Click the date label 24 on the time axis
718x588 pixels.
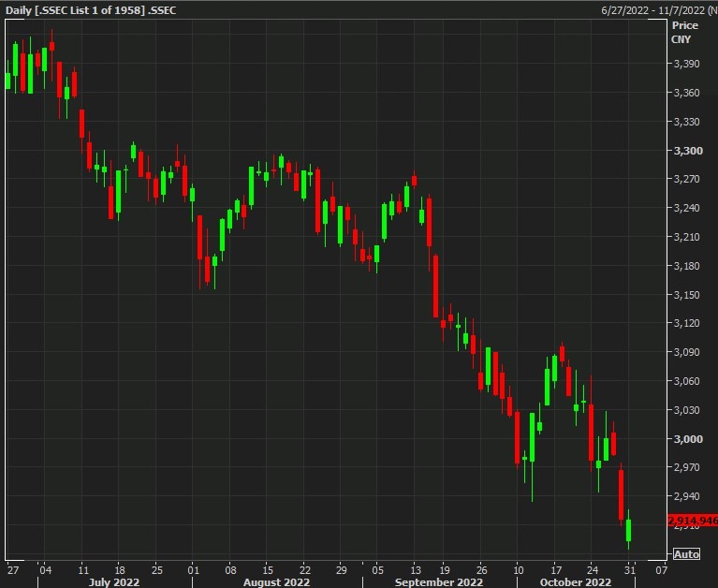tap(592, 570)
